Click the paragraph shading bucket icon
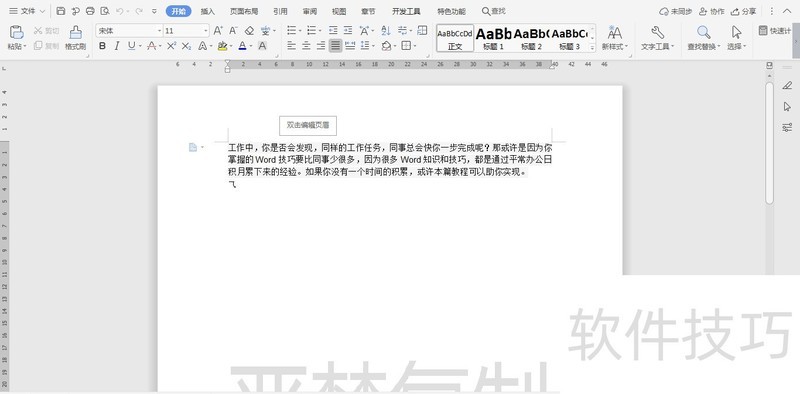This screenshot has width=800, height=394. 386,46
